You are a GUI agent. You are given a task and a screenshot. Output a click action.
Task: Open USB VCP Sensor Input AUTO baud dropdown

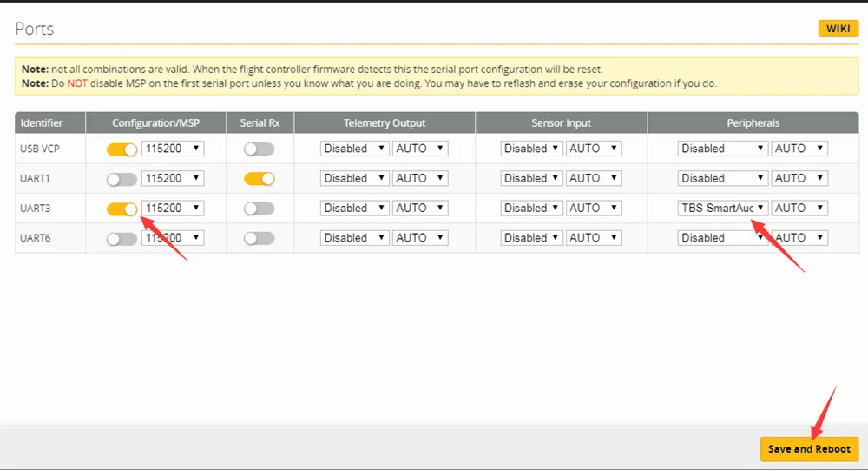(x=594, y=149)
